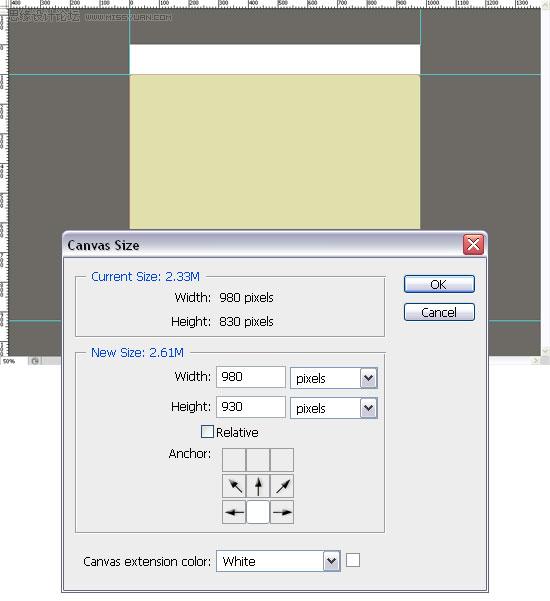Select the top-left anchor box
This screenshot has width=550, height=601.
point(234,460)
